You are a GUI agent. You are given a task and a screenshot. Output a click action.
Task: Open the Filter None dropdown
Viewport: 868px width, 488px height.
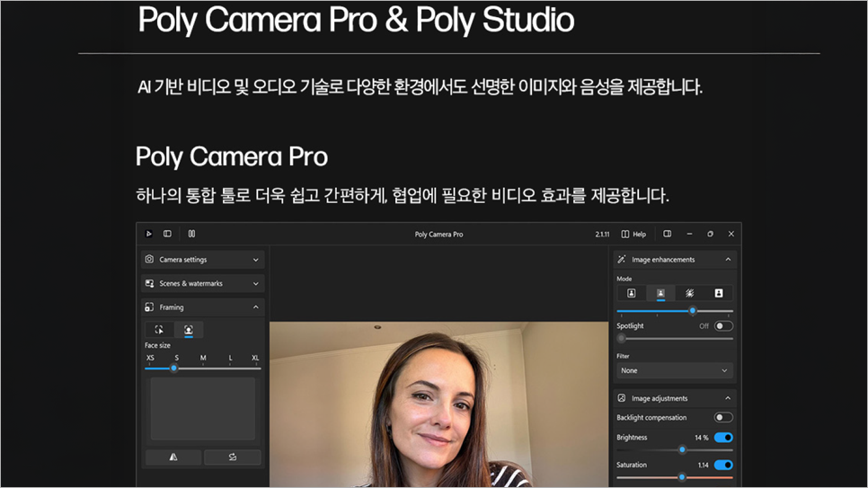tap(675, 370)
